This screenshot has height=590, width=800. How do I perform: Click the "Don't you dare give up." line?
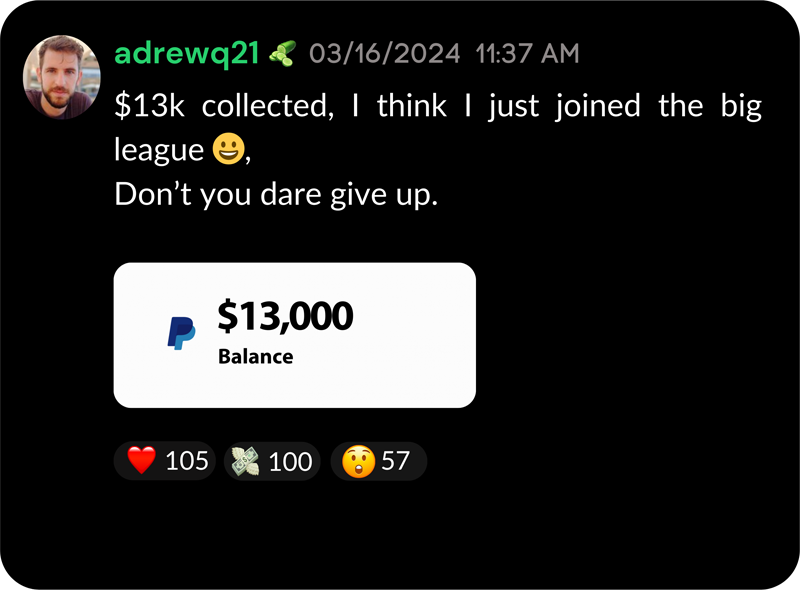[x=276, y=194]
